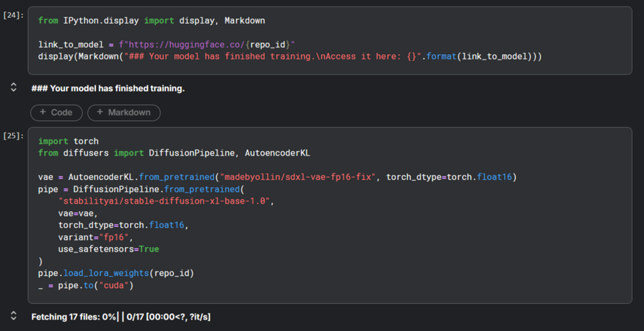This screenshot has width=644, height=331.
Task: Click the pipe.load_lora_weights(repo_id) line
Action: pos(116,273)
